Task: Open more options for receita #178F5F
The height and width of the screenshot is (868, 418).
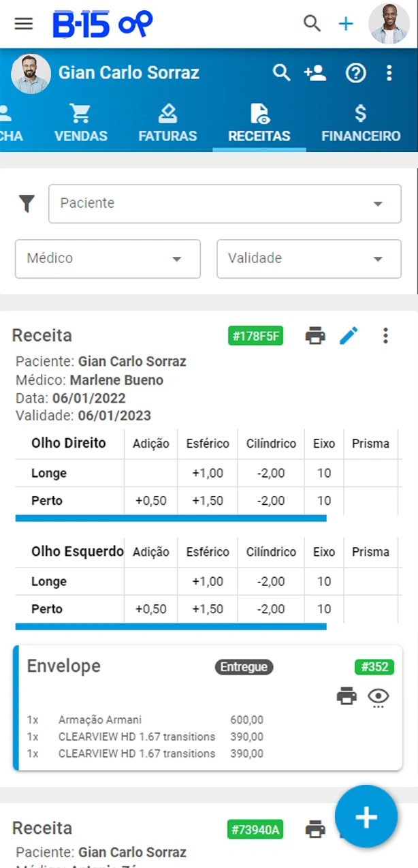Action: click(x=385, y=335)
